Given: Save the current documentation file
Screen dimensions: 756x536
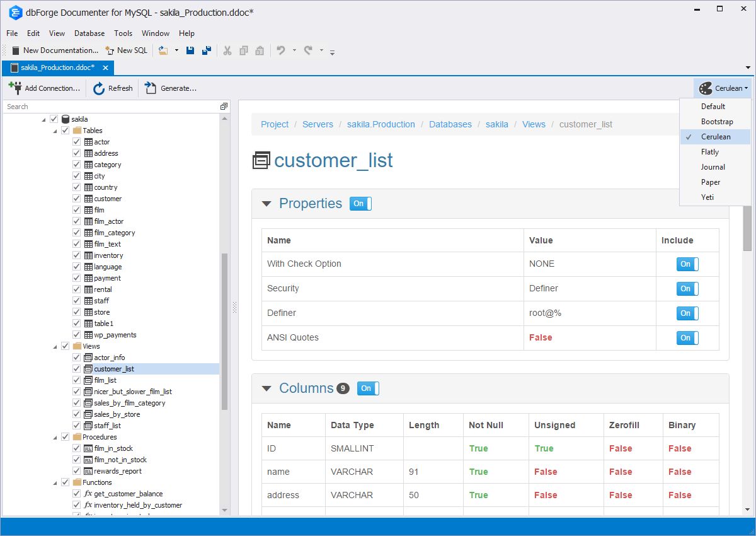Looking at the screenshot, I should click(190, 50).
